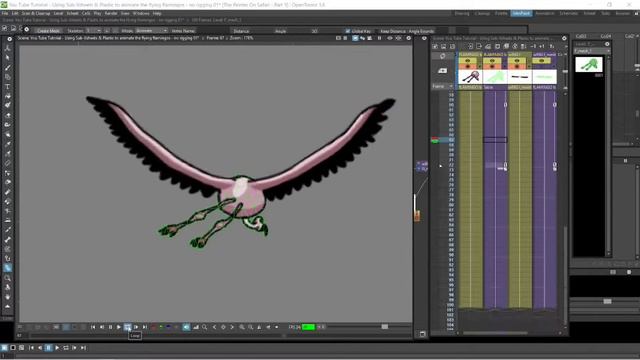
Task: Select the Hand pan tool in the toolbox
Action: [7, 297]
